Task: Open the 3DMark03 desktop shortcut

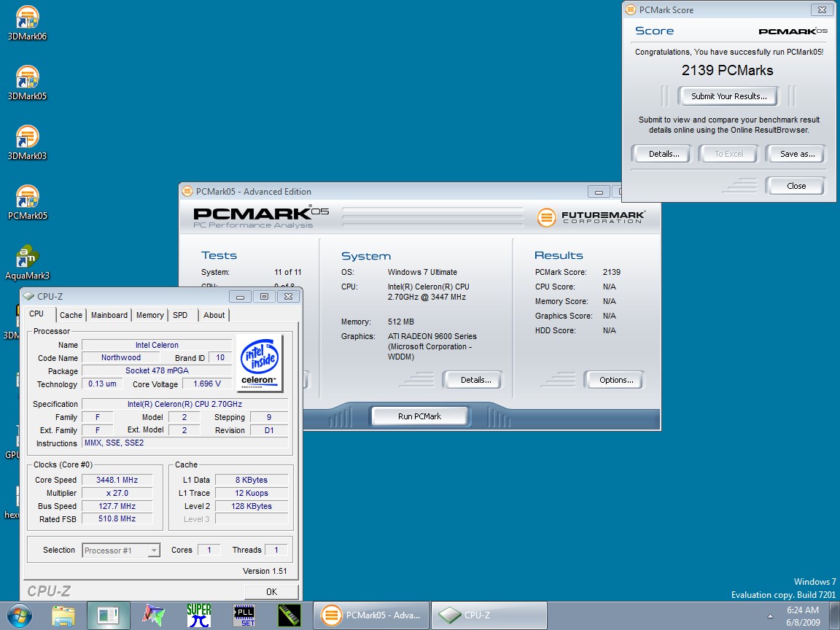Action: click(27, 142)
